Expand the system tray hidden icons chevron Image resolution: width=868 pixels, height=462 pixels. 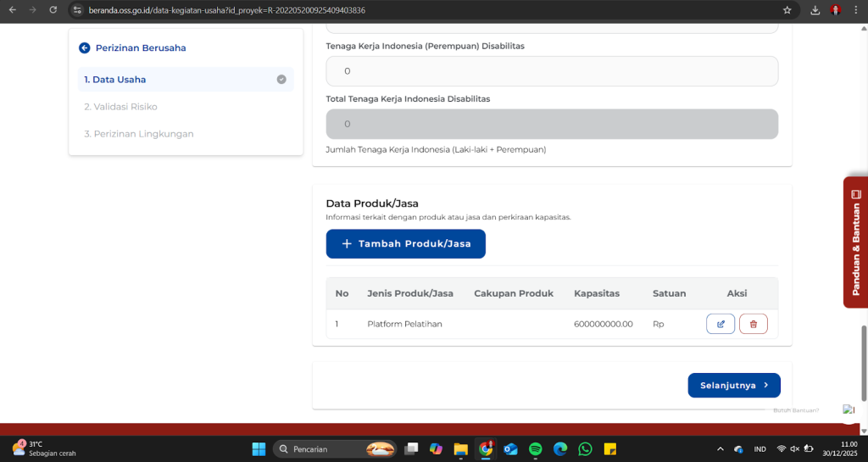click(x=720, y=449)
